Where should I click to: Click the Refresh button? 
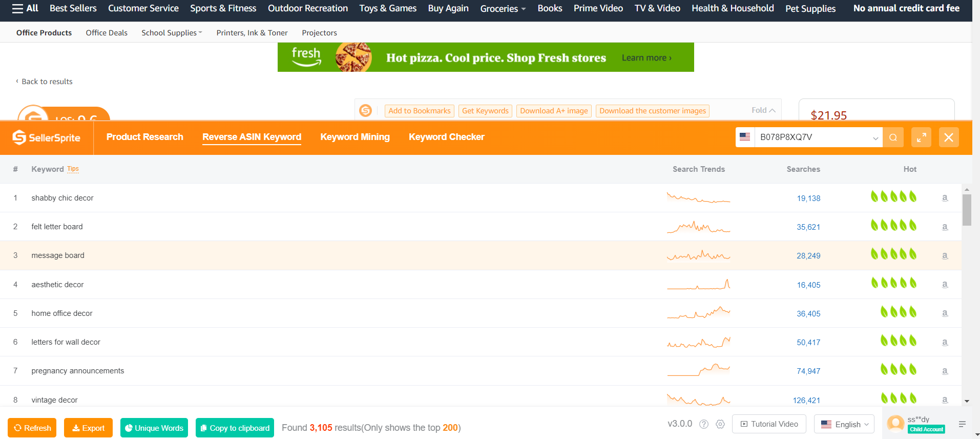(x=32, y=428)
